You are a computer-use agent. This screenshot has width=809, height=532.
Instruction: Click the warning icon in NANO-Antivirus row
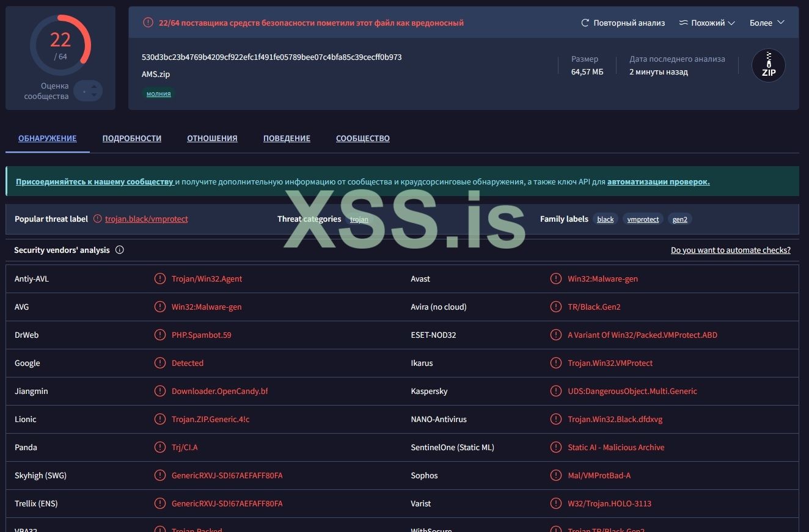[x=556, y=419]
